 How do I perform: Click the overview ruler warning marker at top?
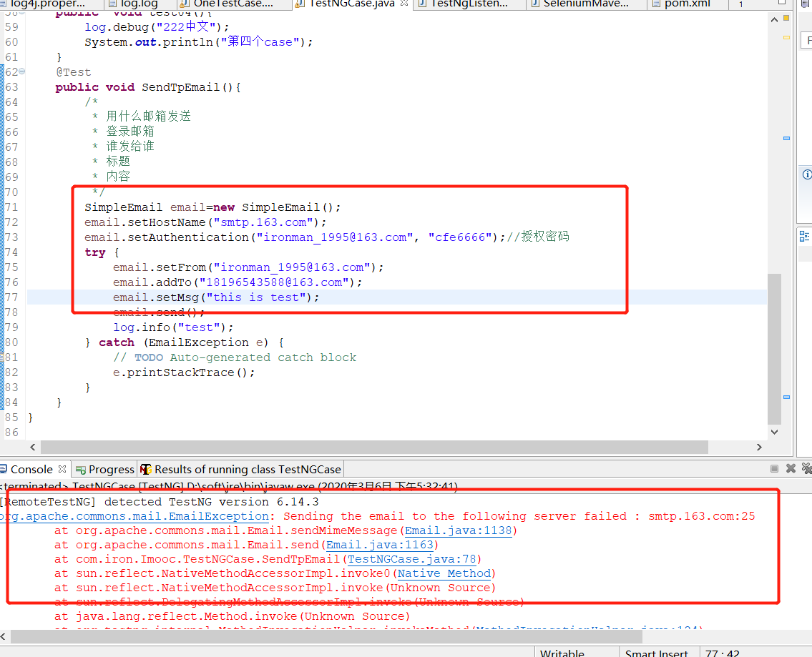[786, 18]
